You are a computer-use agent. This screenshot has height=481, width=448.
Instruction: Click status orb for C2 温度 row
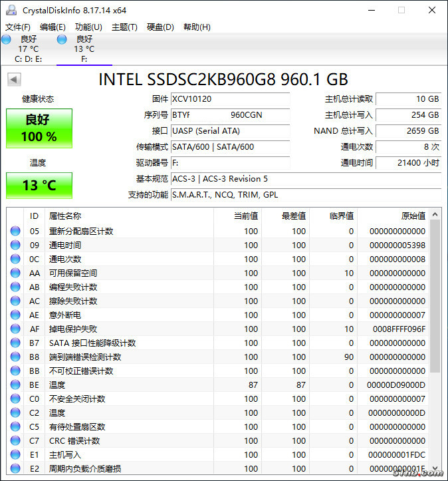click(x=15, y=412)
